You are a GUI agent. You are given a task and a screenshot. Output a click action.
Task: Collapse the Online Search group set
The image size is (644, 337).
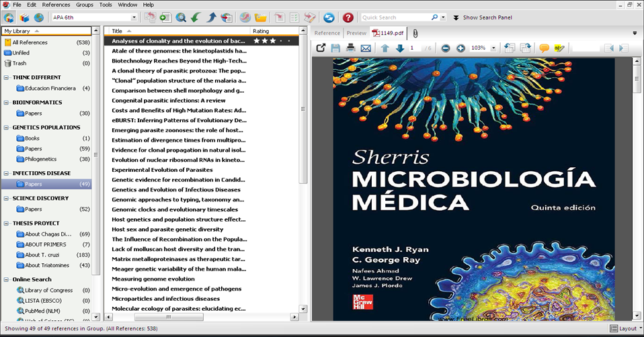pyautogui.click(x=6, y=280)
